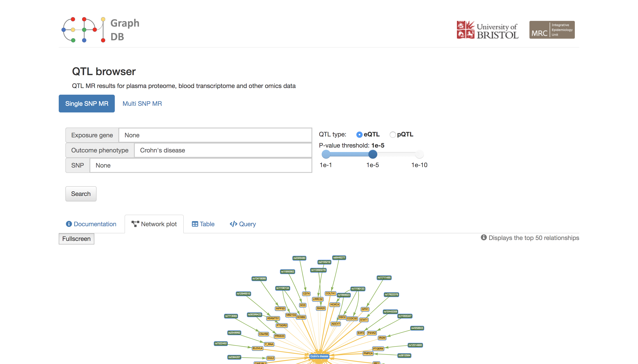Click the Exposure gene dropdown field

pyautogui.click(x=215, y=135)
